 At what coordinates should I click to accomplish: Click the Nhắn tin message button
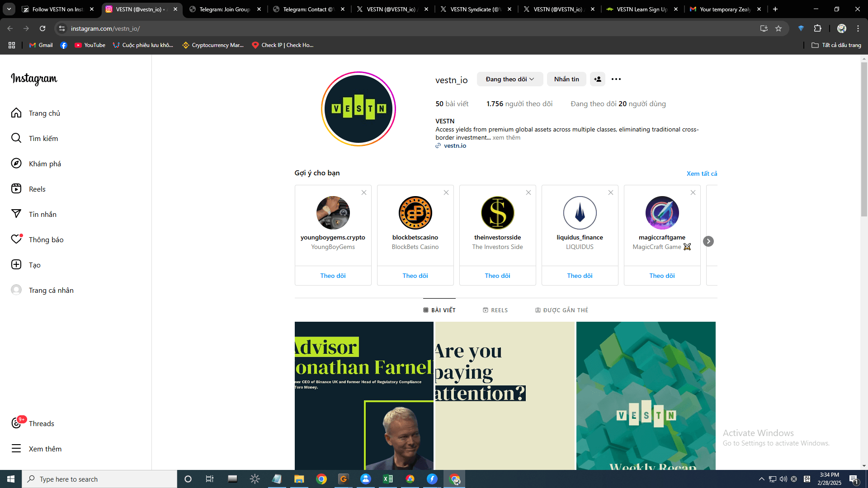(x=566, y=79)
